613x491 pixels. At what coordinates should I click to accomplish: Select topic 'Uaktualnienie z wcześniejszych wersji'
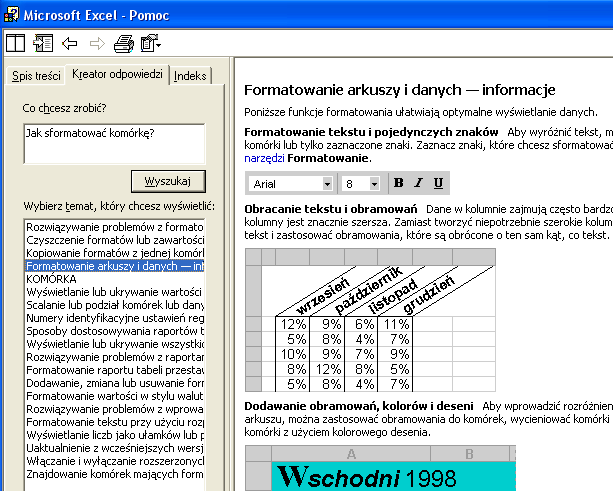point(115,448)
